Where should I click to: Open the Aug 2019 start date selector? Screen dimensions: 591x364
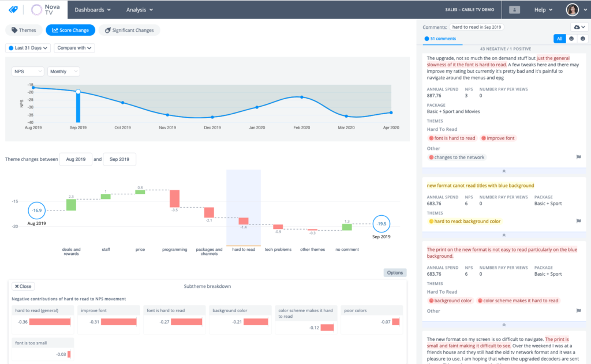(x=76, y=159)
